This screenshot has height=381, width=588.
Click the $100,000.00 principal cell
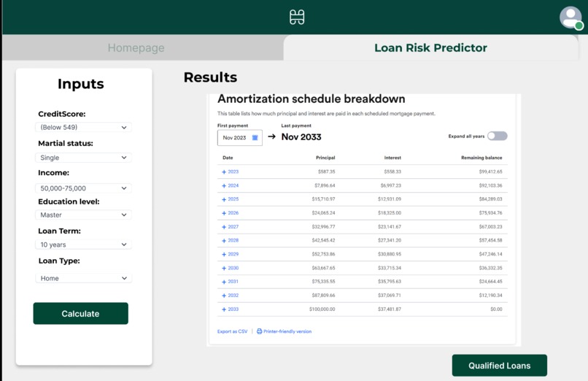pos(322,309)
